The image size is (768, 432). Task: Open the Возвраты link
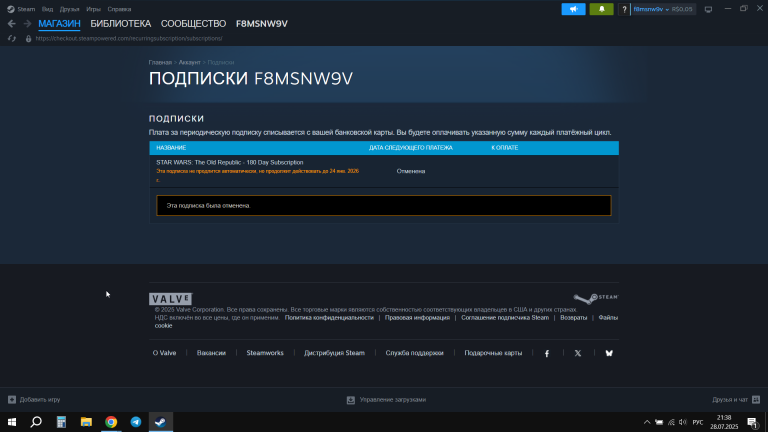click(574, 318)
